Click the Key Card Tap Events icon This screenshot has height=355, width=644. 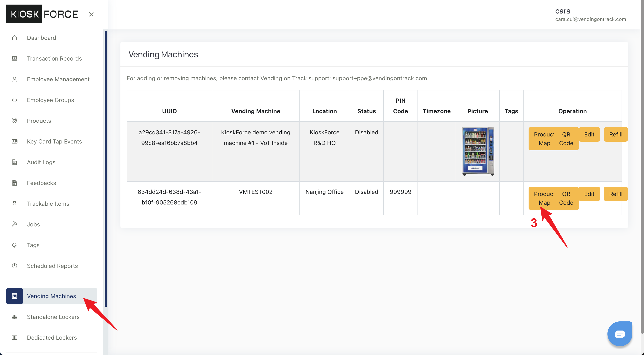pos(15,141)
